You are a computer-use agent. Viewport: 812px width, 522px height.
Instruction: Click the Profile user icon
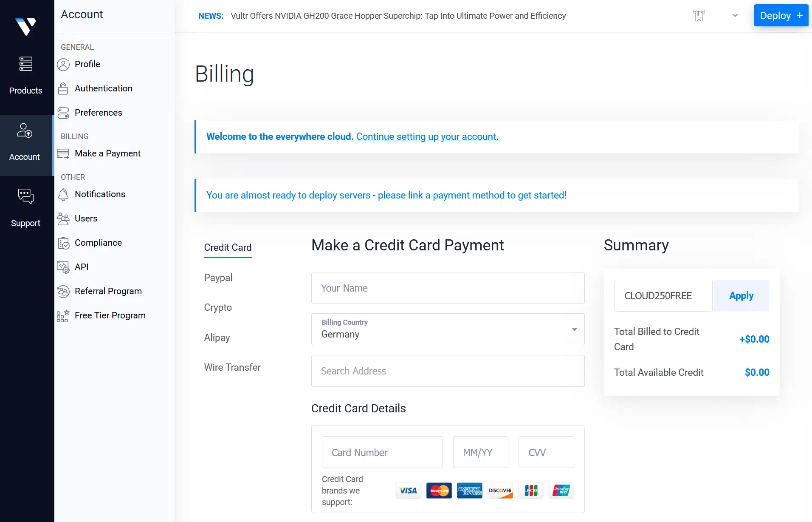(63, 65)
